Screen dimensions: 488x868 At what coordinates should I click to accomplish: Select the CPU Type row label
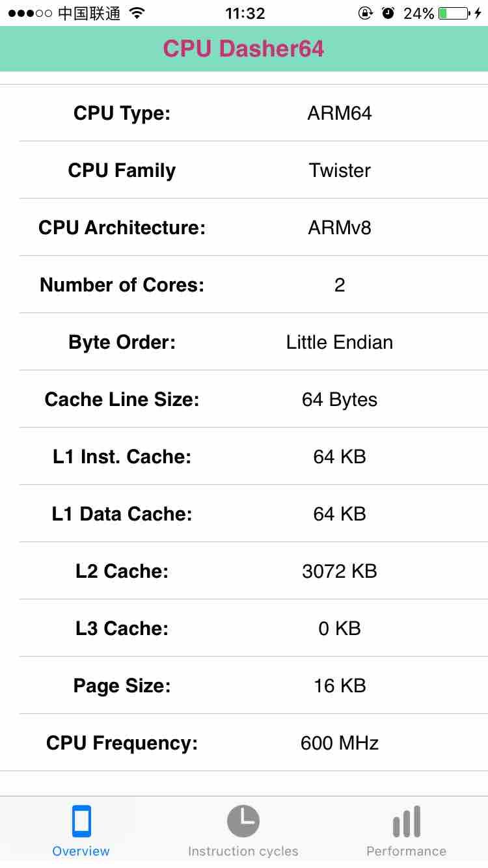pyautogui.click(x=122, y=113)
